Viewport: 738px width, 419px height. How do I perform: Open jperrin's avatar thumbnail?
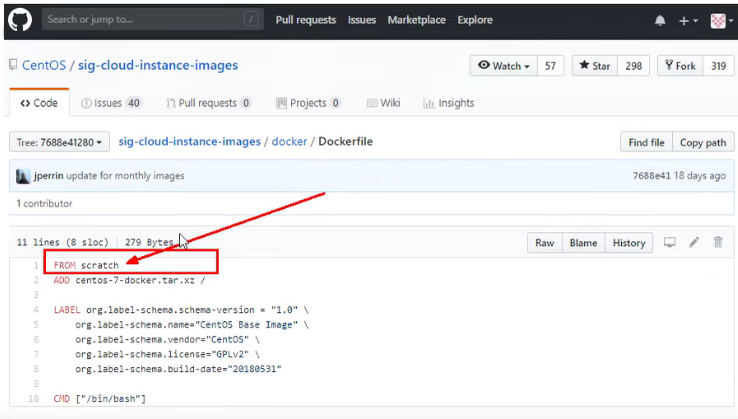click(23, 176)
